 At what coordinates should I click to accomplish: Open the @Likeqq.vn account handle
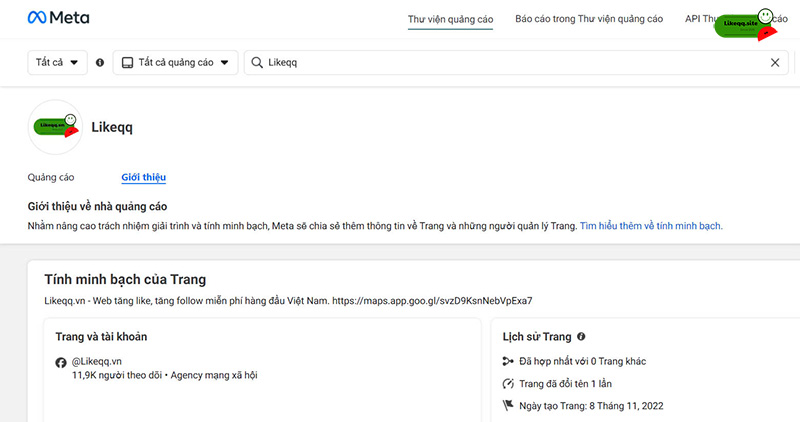point(96,361)
